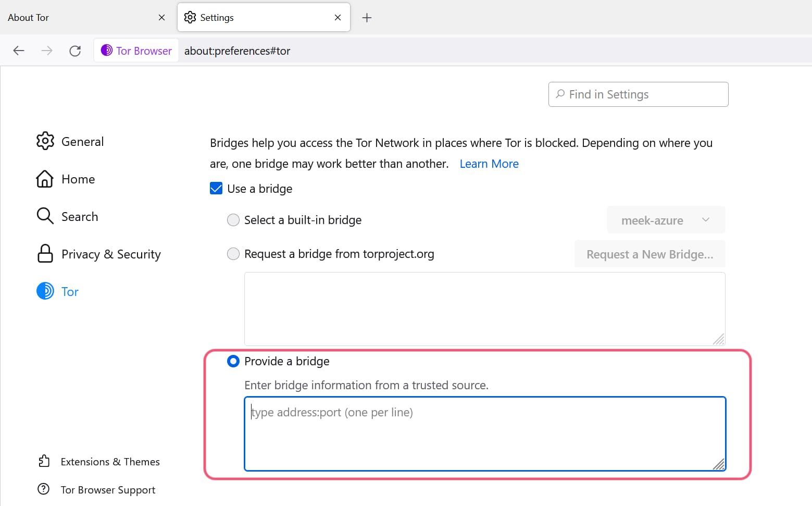Viewport: 812px width, 506px height.
Task: Click the Search magnifier icon in sidebar
Action: pyautogui.click(x=45, y=216)
